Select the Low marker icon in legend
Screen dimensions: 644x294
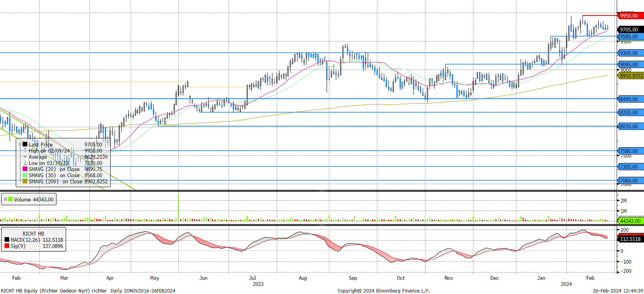(25, 163)
